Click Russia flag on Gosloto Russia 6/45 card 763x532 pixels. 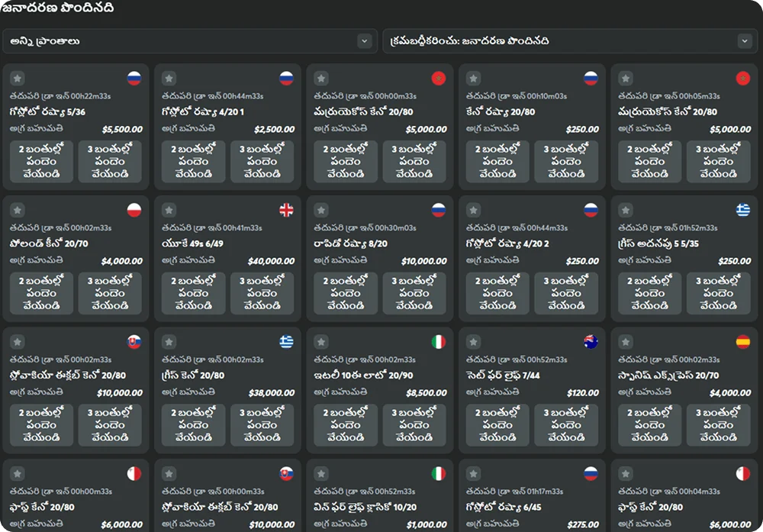point(591,473)
